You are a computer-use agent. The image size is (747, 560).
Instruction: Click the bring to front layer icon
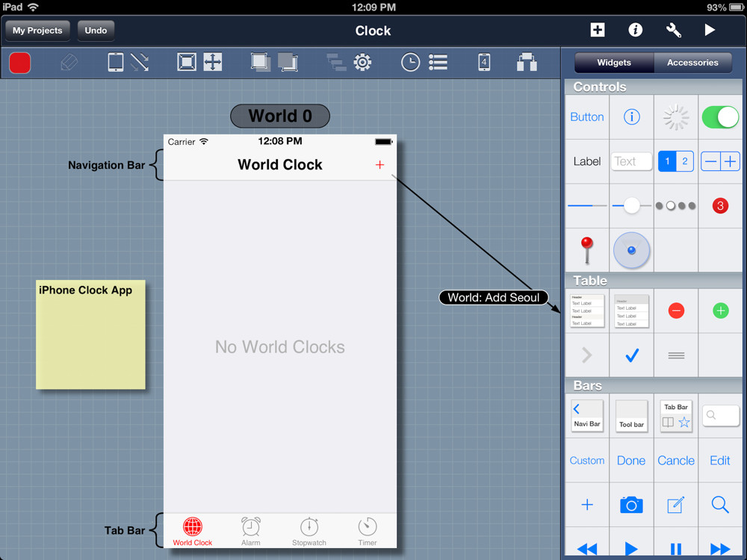(x=261, y=63)
